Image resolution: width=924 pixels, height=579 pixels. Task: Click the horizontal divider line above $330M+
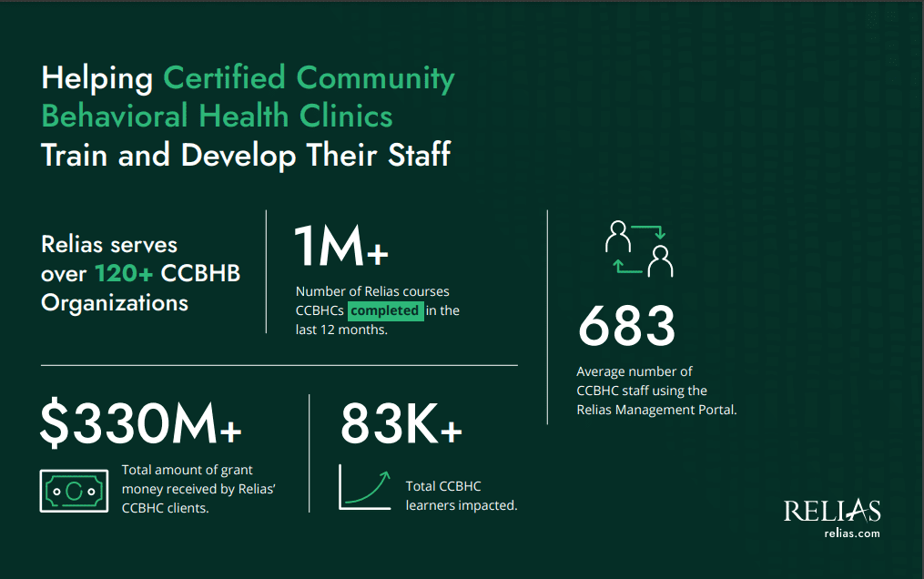(278, 365)
